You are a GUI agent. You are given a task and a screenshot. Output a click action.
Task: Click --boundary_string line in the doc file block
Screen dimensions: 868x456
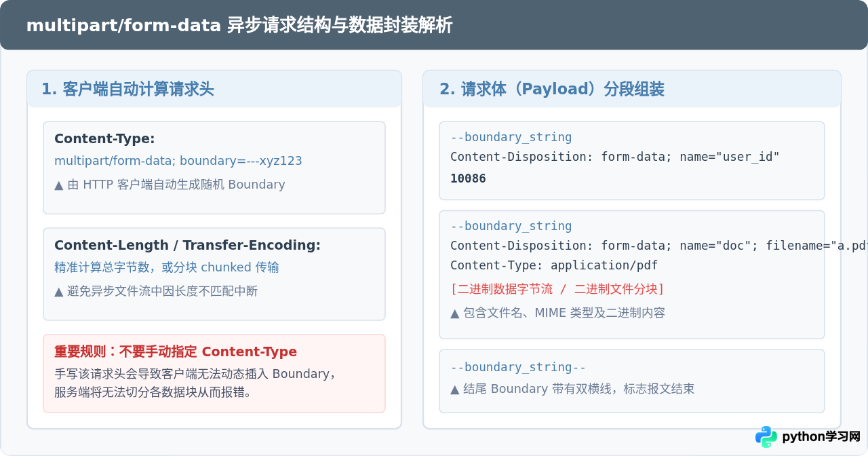coord(511,226)
